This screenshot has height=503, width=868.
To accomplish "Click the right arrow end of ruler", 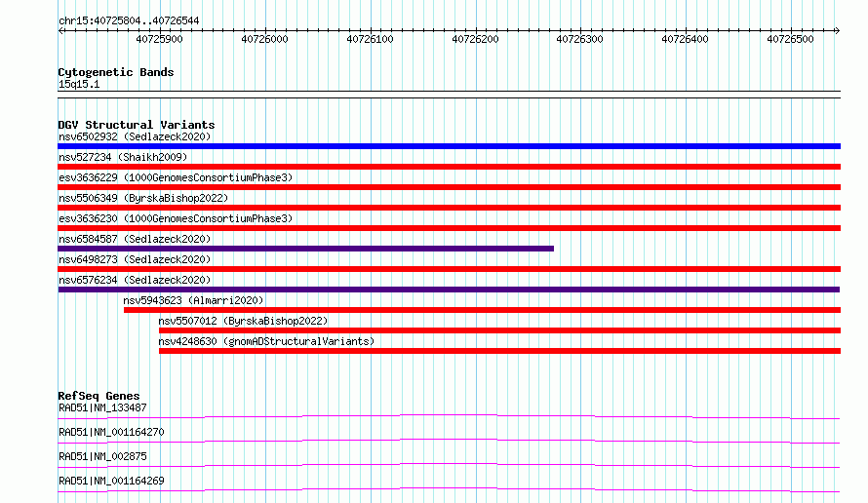I will [837, 30].
